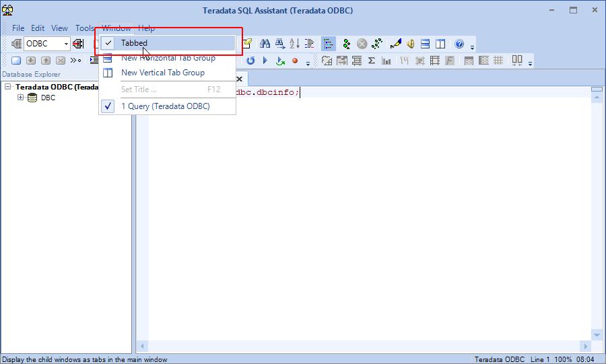Screen dimensions: 606x364
Task: Open overflow arrow after the Help icon
Action: 472,47
